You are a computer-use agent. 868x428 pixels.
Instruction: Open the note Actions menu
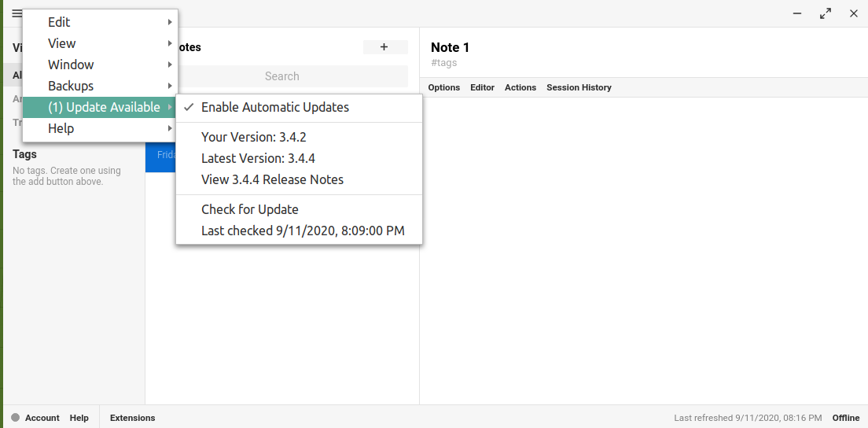pos(520,87)
